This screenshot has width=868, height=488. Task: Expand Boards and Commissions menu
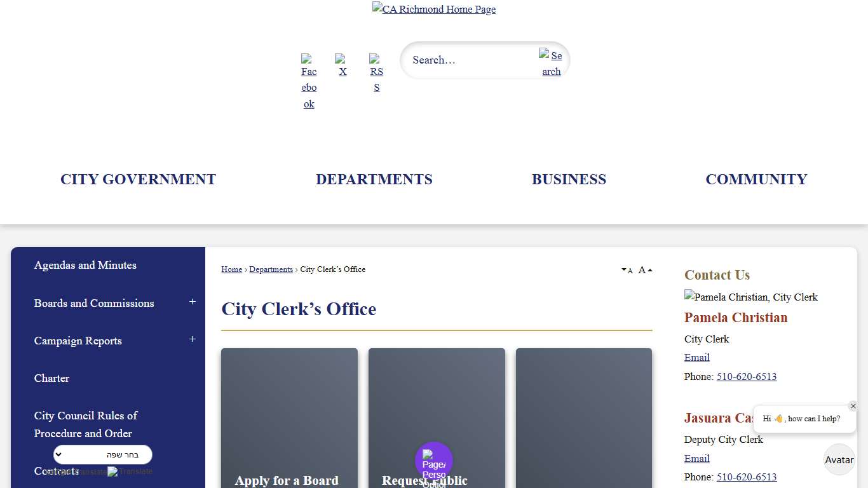pos(193,303)
